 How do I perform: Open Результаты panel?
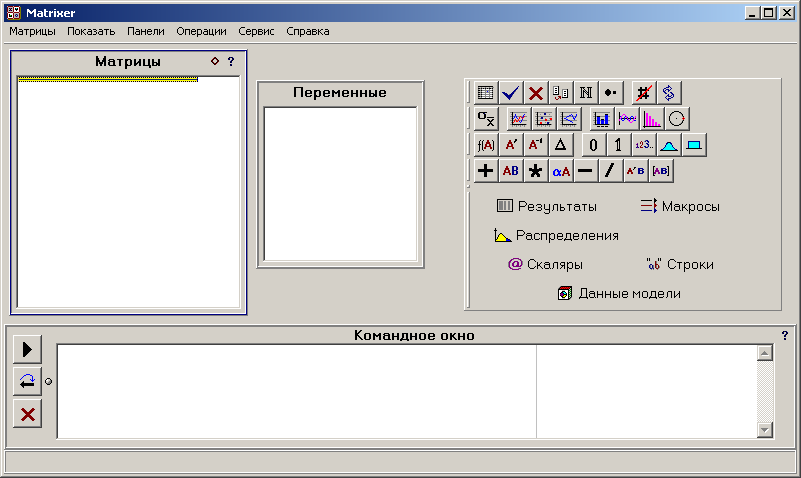[547, 206]
